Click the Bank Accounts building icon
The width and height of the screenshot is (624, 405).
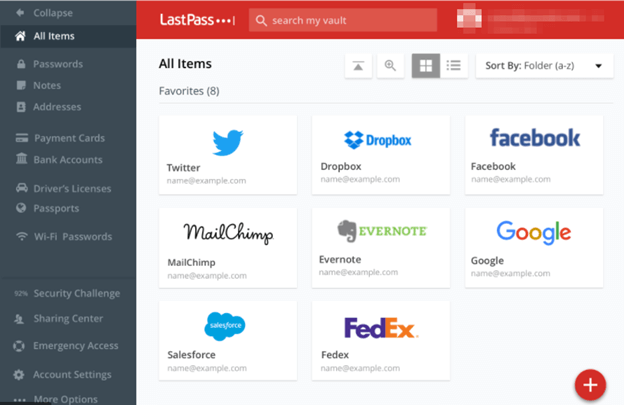(x=21, y=159)
